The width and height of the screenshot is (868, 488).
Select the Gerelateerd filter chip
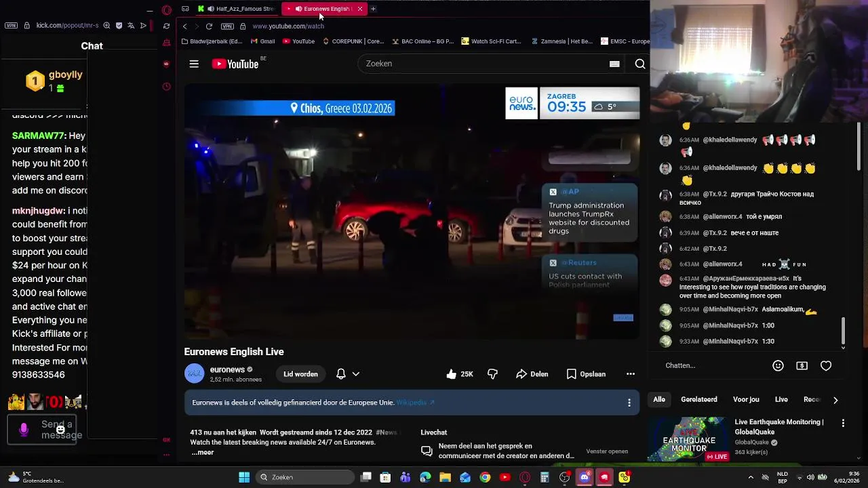pyautogui.click(x=698, y=400)
